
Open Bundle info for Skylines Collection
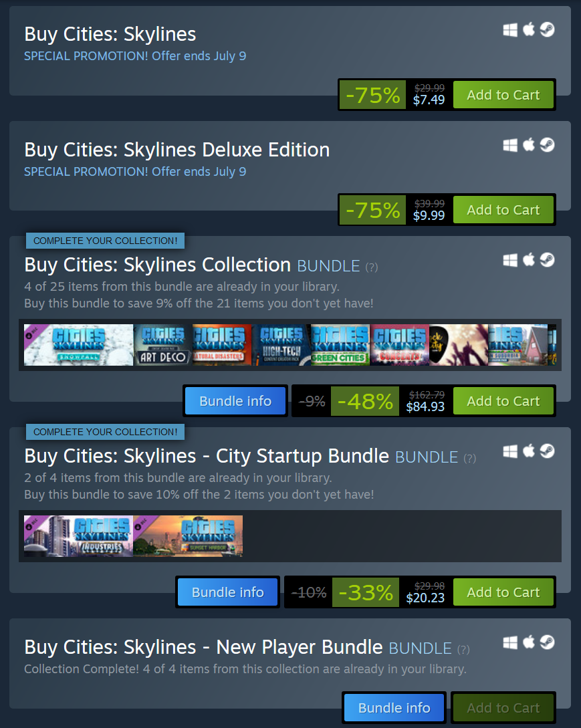pos(235,400)
